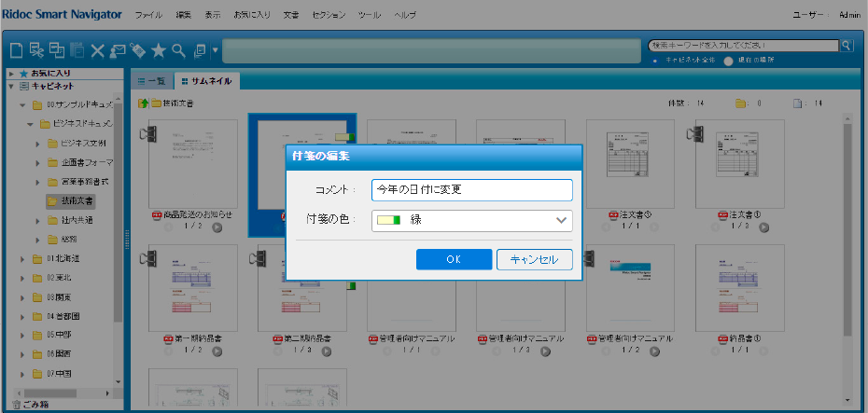Click the favorites star toolbar icon
The height and width of the screenshot is (413, 868).
[x=158, y=50]
